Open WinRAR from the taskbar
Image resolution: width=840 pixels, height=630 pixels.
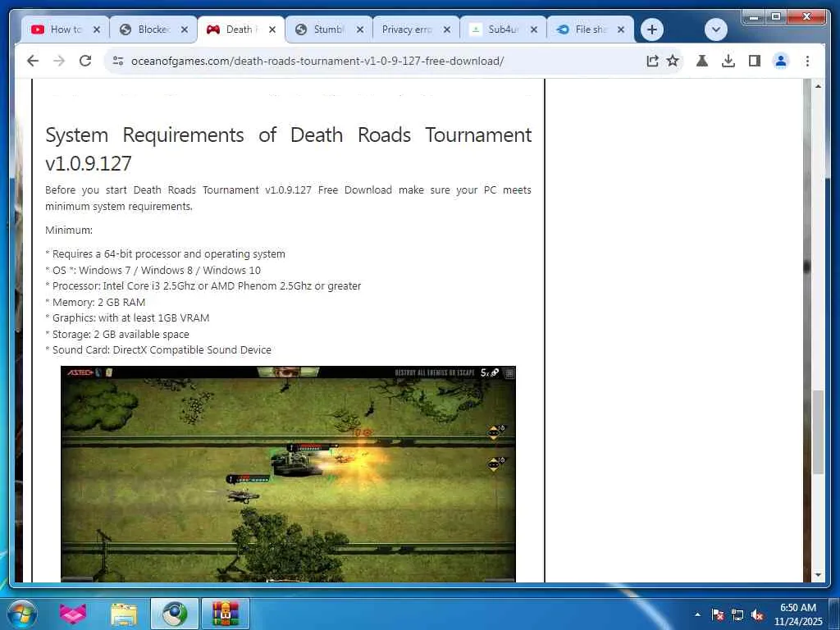[x=225, y=614]
